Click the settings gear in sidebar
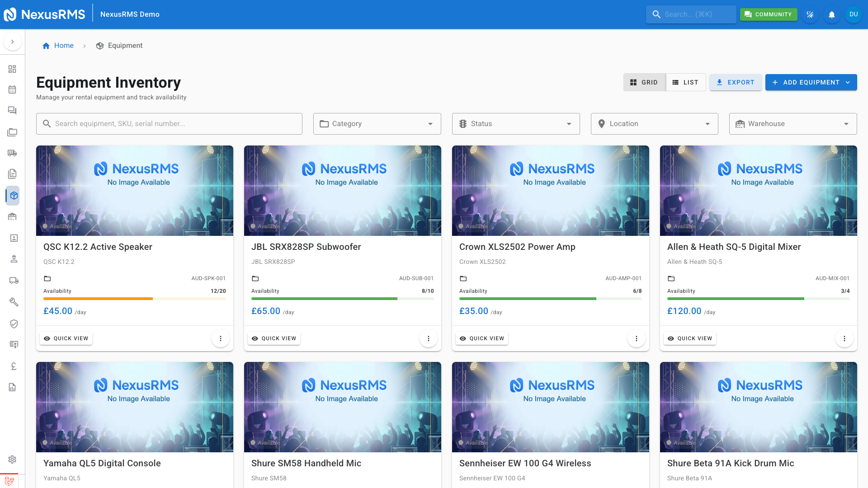 pyautogui.click(x=12, y=459)
